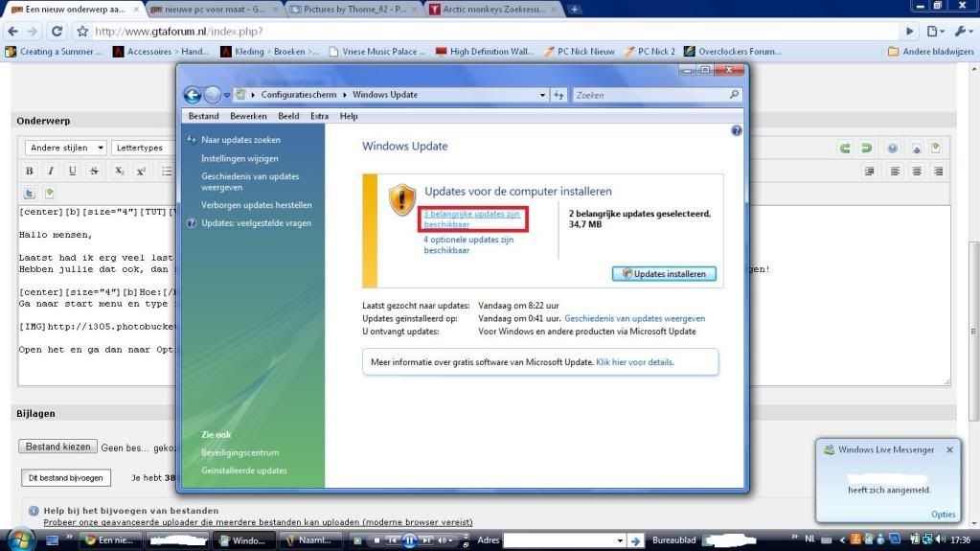Toggle italic formatting in the forum editor
This screenshot has width=980, height=551.
tap(51, 171)
